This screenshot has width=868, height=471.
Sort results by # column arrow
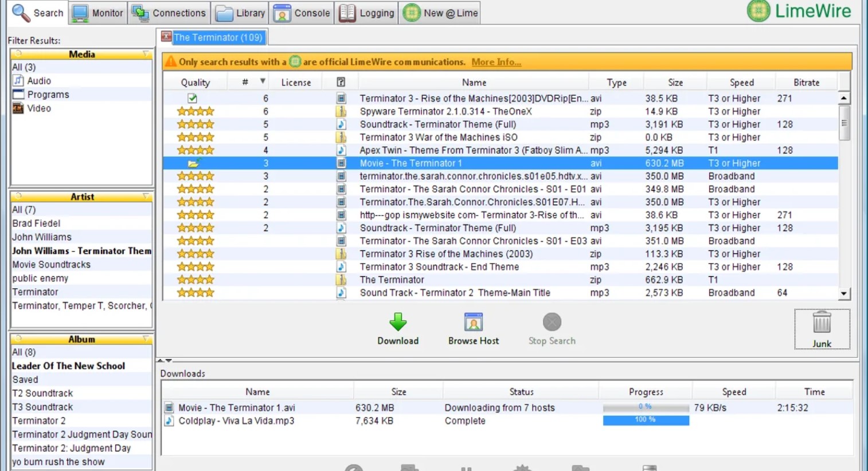(x=263, y=81)
